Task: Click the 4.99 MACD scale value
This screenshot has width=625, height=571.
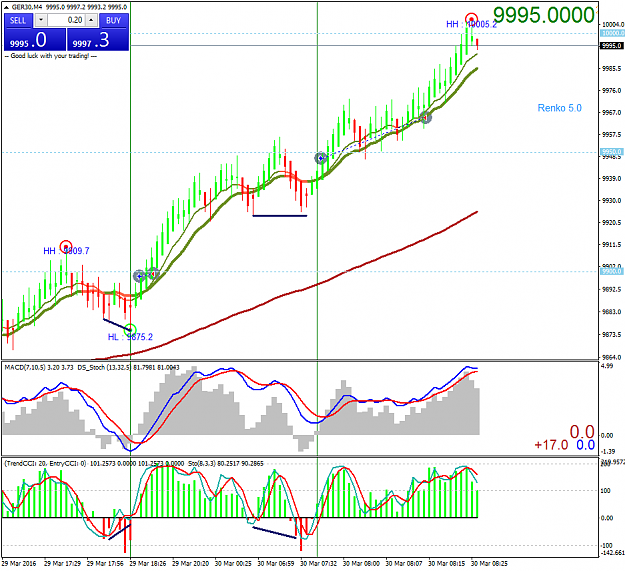Action: (607, 366)
